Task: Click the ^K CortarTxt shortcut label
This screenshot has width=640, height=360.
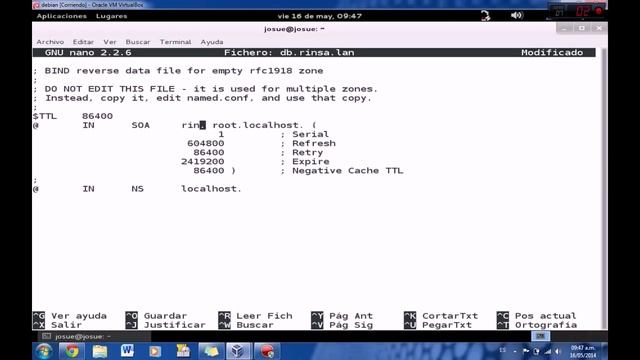Action: coord(441,316)
